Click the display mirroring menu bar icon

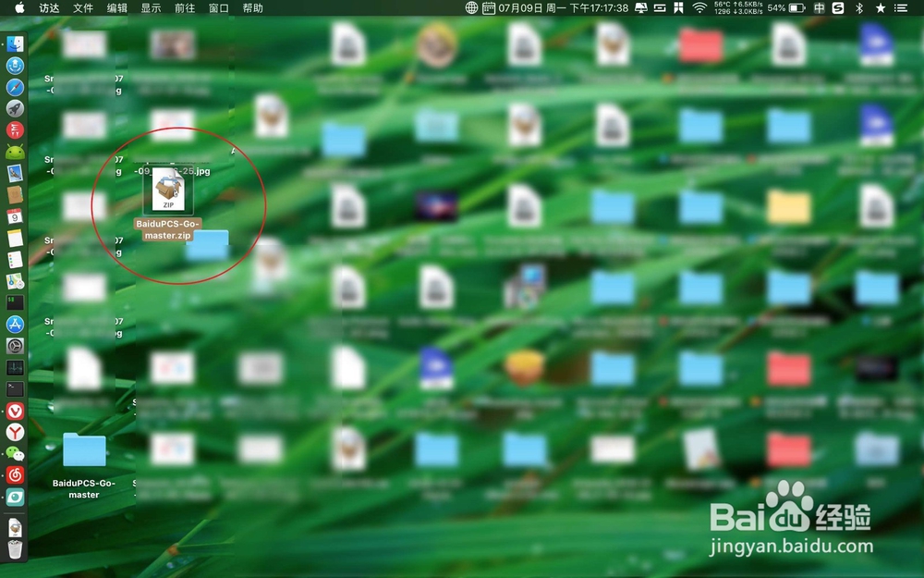641,7
